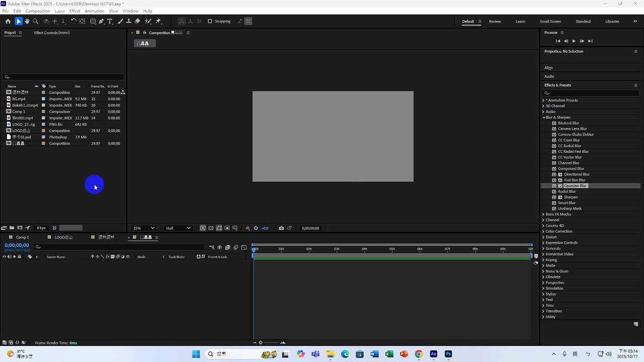644x362 pixels.
Task: Select the Eraser tool
Action: point(137,21)
